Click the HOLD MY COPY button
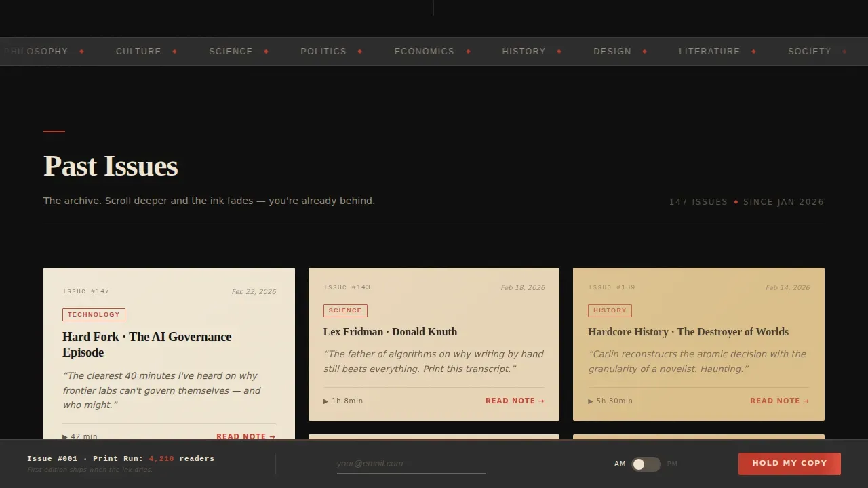The height and width of the screenshot is (488, 868). 789,464
